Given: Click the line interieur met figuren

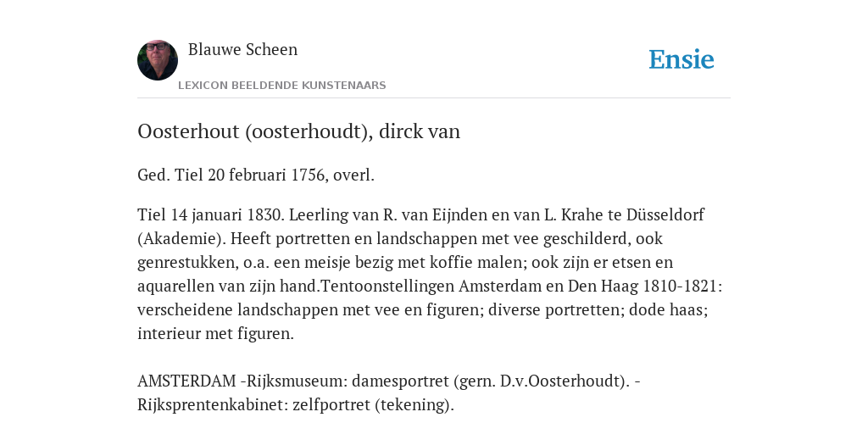Looking at the screenshot, I should [215, 334].
